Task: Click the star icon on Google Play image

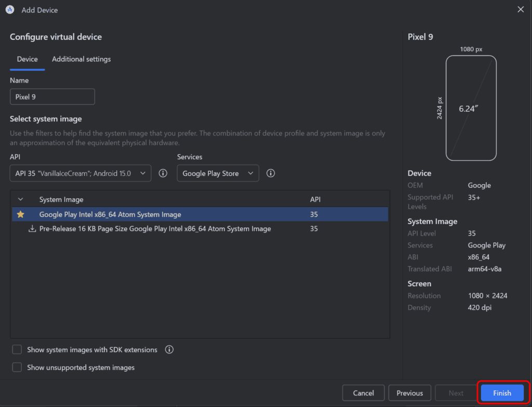Action: click(20, 214)
